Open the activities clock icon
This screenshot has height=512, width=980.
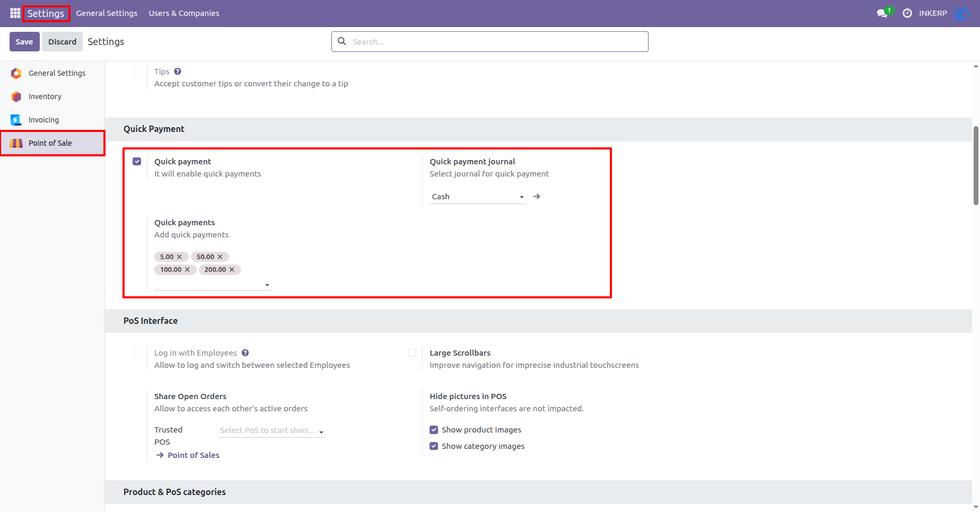[x=907, y=13]
